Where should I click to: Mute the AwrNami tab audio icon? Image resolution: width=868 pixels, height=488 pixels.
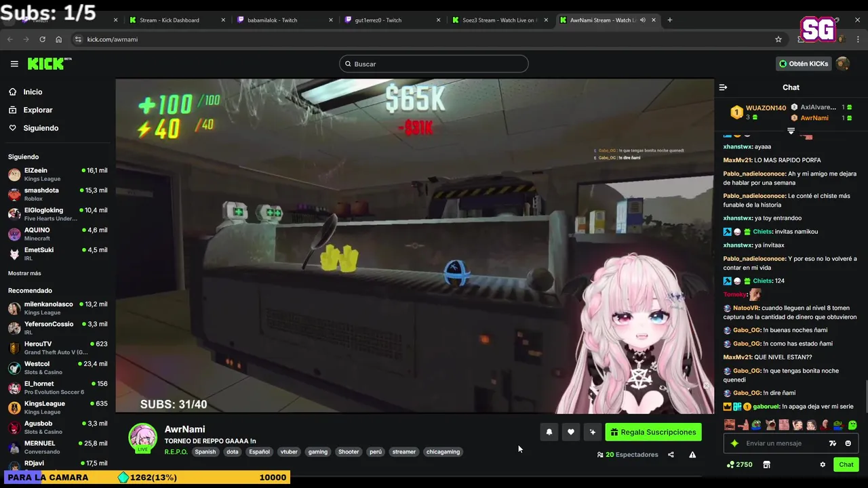click(x=642, y=20)
